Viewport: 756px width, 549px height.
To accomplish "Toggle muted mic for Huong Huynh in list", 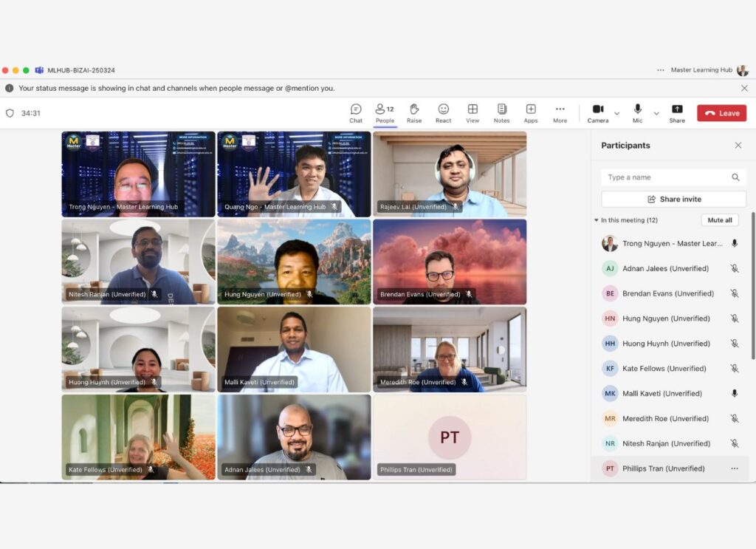I will point(735,344).
